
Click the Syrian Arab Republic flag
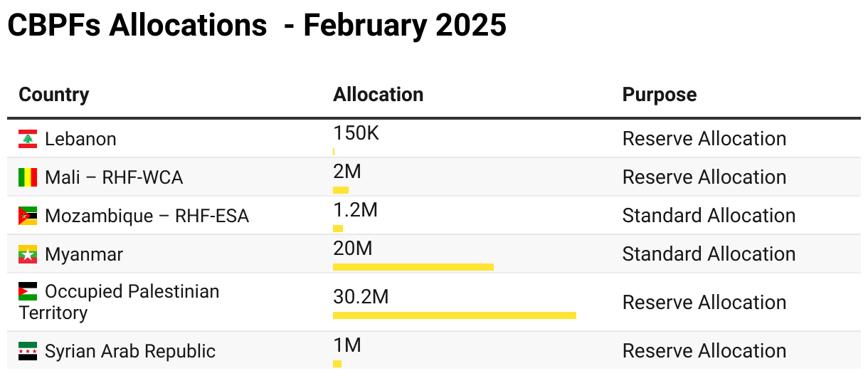pyautogui.click(x=28, y=351)
